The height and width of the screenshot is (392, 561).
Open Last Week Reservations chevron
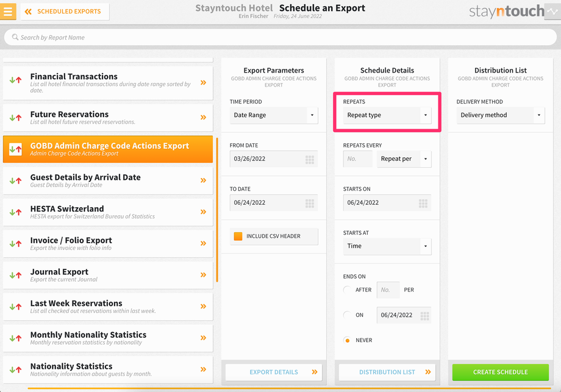(203, 306)
